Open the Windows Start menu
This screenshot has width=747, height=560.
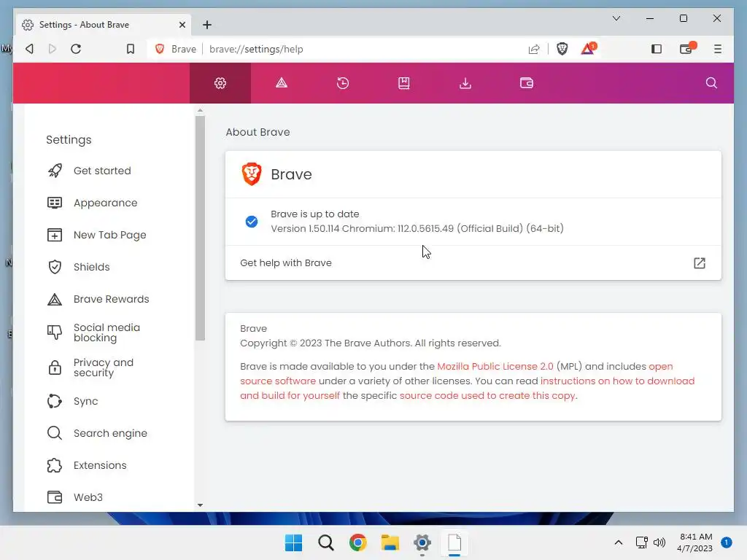(x=293, y=542)
